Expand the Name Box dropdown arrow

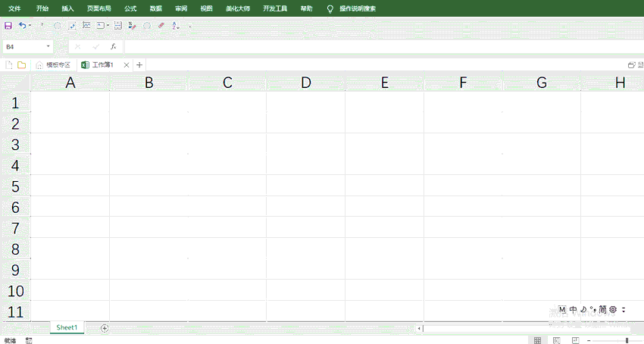48,46
